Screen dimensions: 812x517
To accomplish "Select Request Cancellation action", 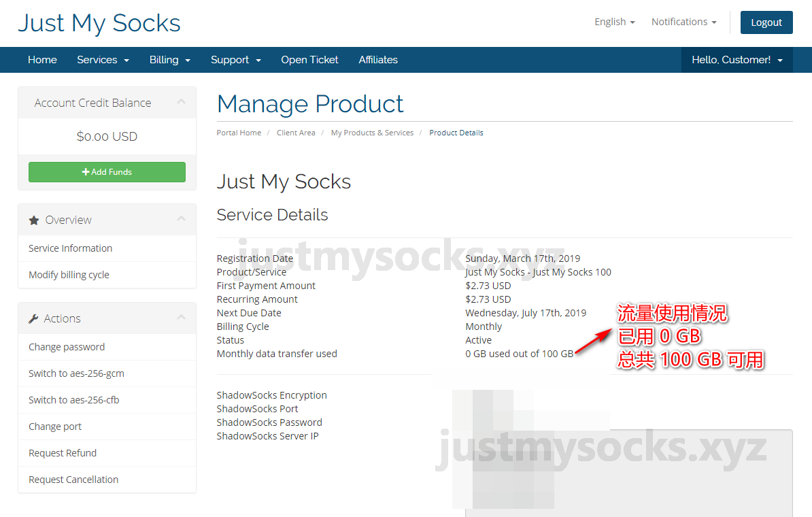I will (107, 480).
